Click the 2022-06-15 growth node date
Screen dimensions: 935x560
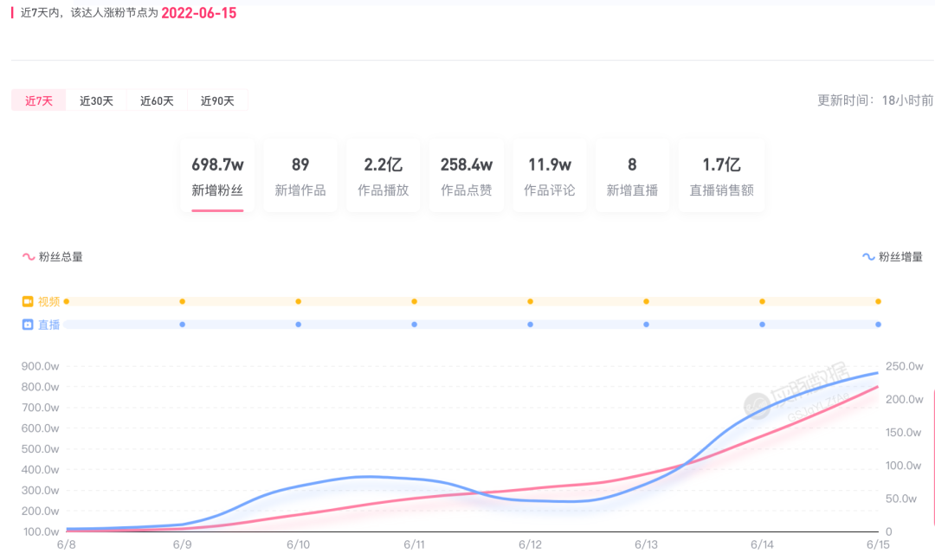coord(198,13)
